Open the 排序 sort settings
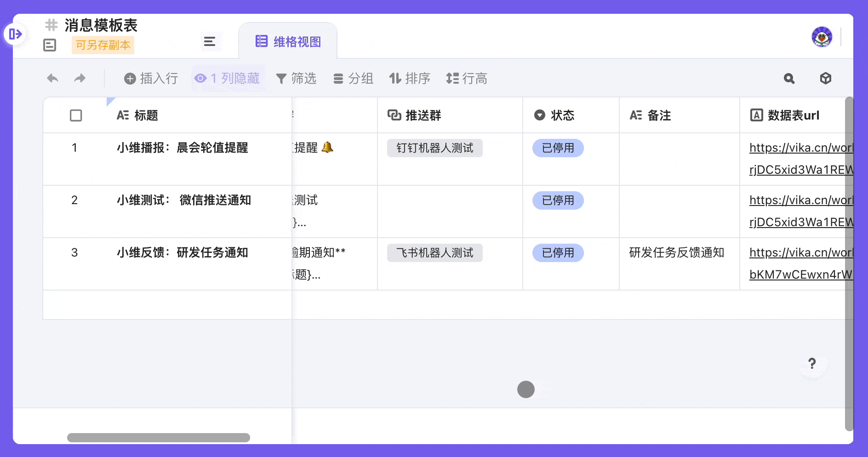 coord(410,79)
